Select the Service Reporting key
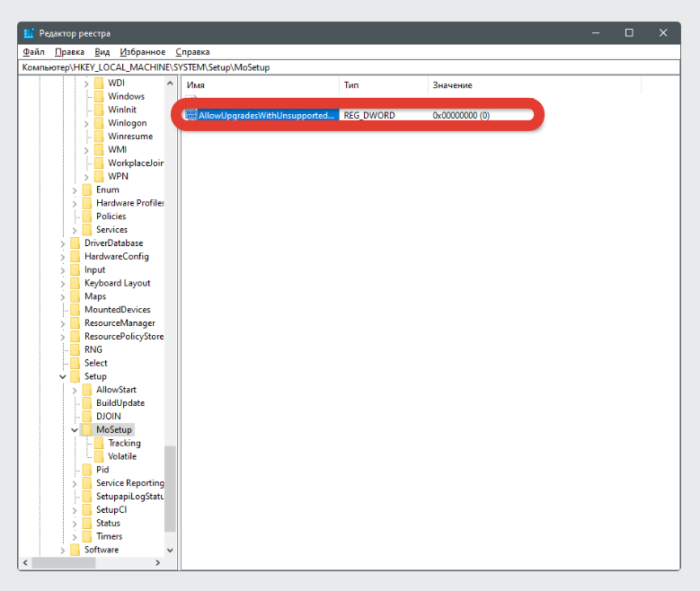Image resolution: width=700 pixels, height=591 pixels. (x=130, y=483)
